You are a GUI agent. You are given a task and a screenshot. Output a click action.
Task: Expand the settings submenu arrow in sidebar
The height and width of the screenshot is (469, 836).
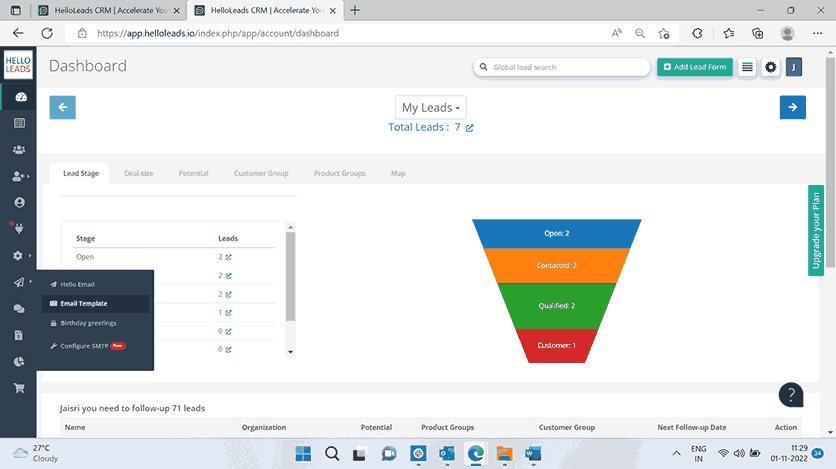coord(30,255)
